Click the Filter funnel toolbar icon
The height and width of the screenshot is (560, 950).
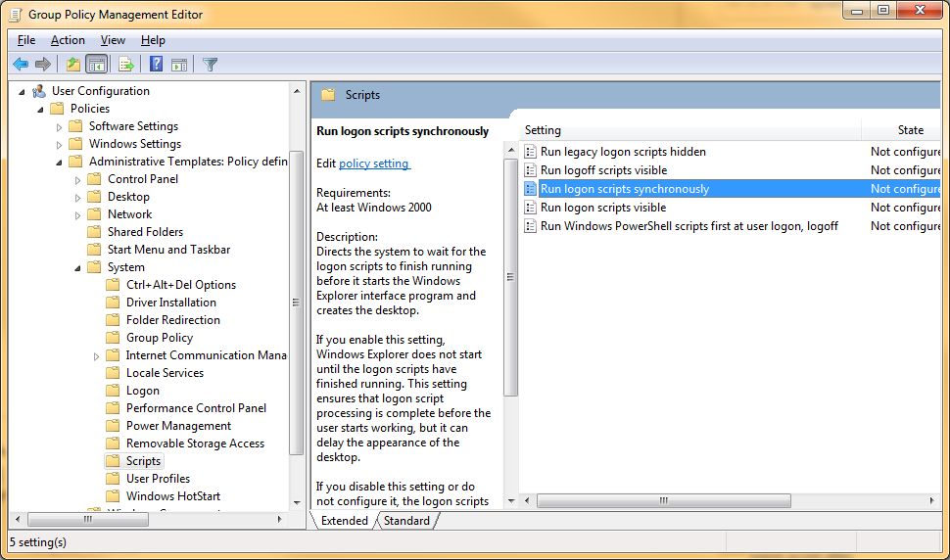pyautogui.click(x=211, y=65)
